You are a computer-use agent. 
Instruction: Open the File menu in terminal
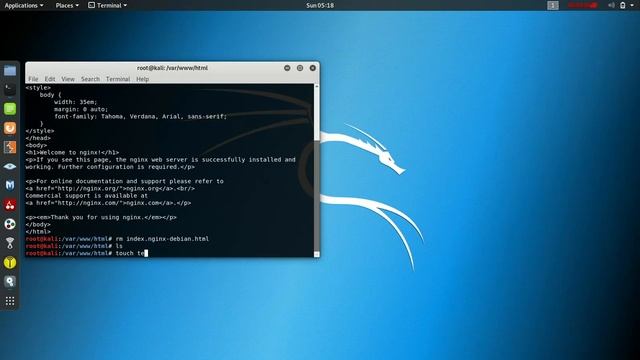click(x=33, y=79)
